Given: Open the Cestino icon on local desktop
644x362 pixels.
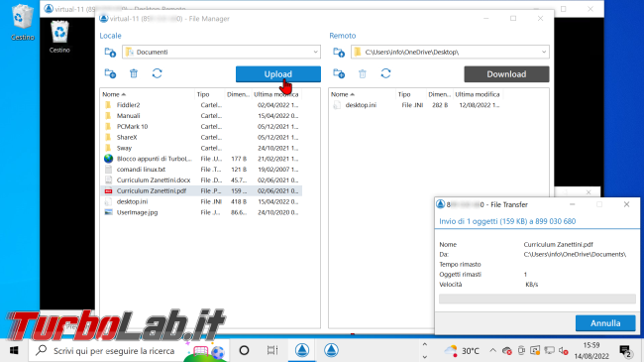Looking at the screenshot, I should [x=22, y=23].
